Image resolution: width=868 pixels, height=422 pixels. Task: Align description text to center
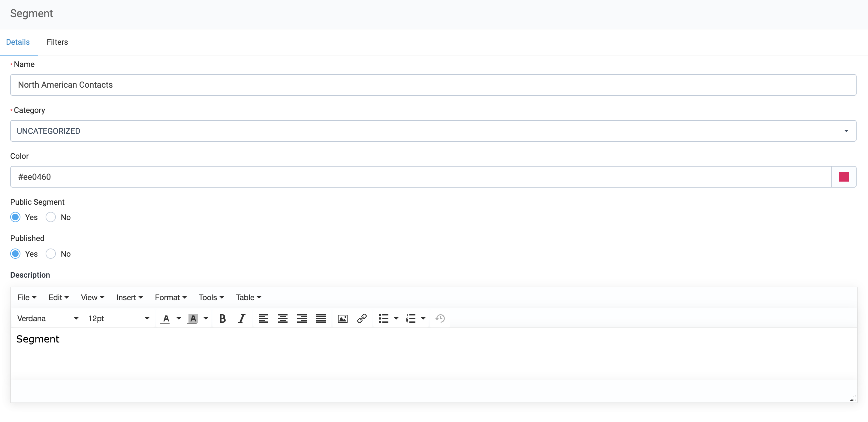coord(282,318)
